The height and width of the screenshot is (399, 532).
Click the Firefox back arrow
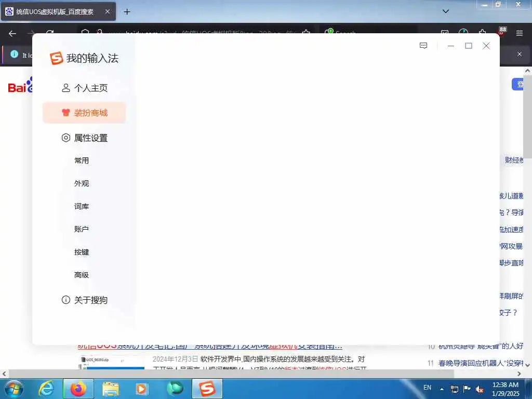click(x=12, y=33)
